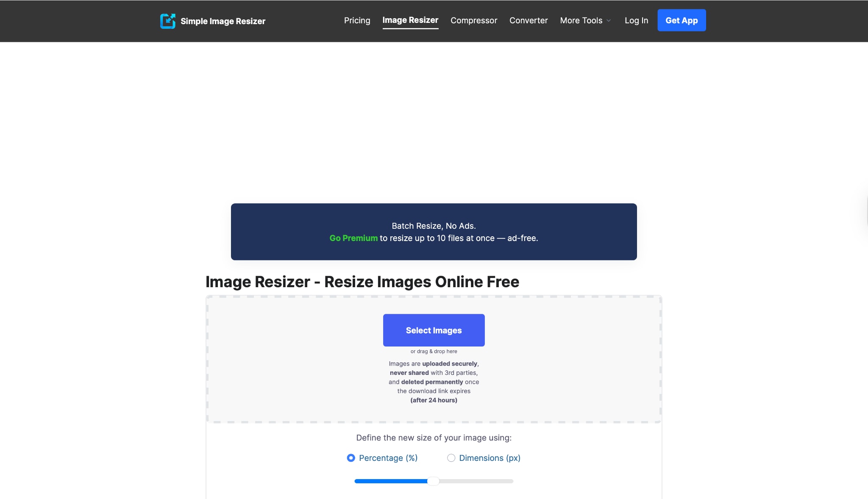Click the Simple Image Resizer logo icon
Viewport: 868px width, 499px height.
[168, 20]
